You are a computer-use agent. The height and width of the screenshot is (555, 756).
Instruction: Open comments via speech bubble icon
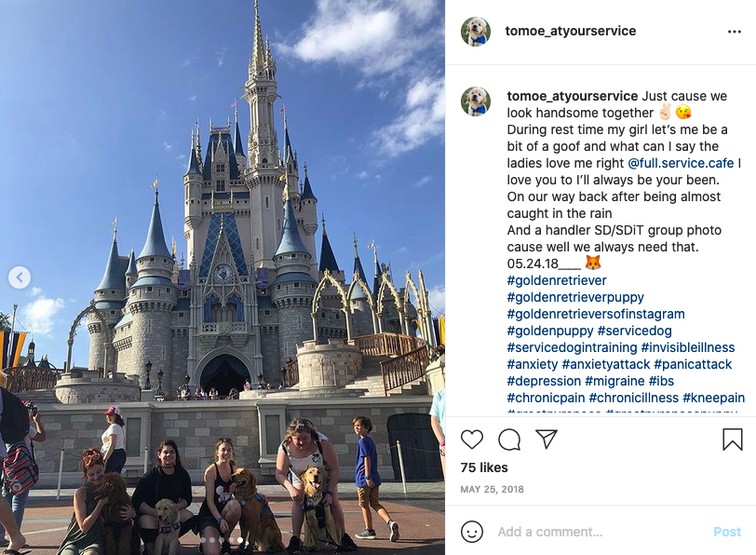tap(509, 440)
